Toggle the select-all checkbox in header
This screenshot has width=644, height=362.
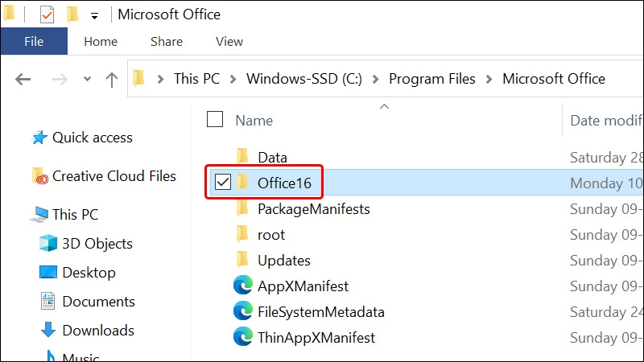tap(215, 119)
